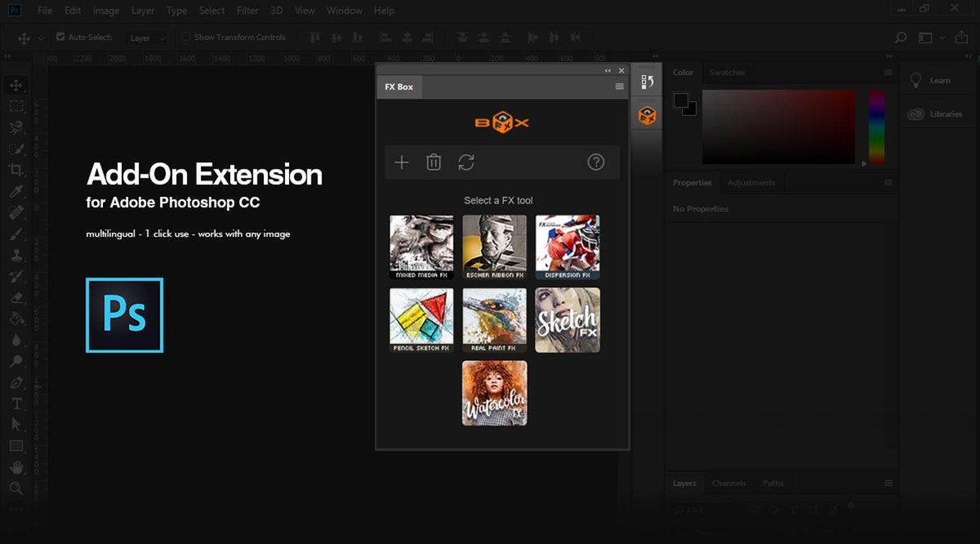Launch the Watercolor FX tool
Image resolution: width=980 pixels, height=544 pixels.
tap(495, 393)
